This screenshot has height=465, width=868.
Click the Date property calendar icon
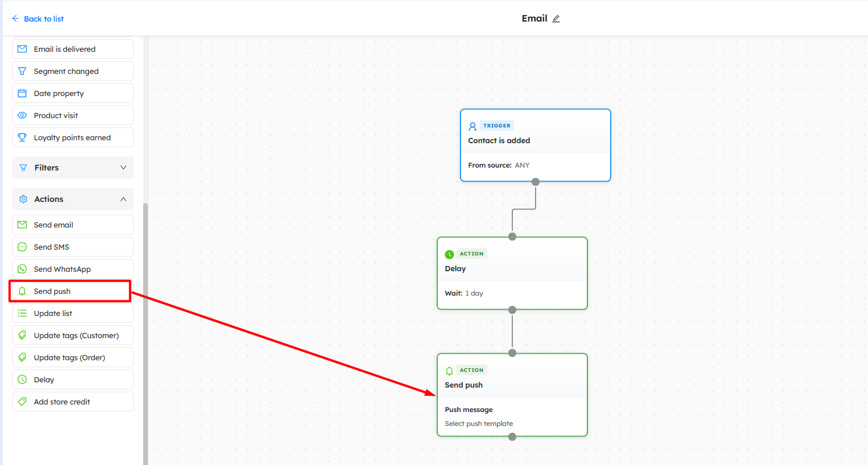22,93
